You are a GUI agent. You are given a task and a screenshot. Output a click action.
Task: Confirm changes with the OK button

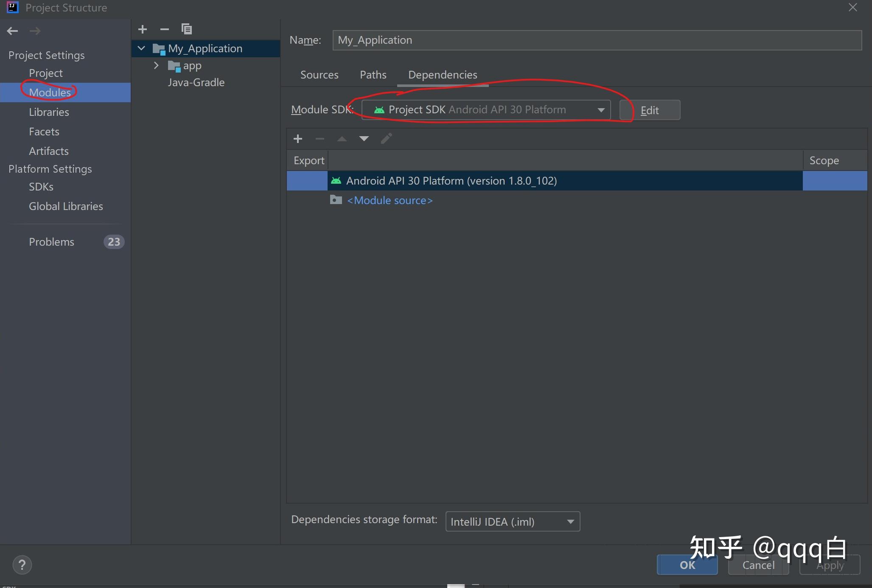[687, 565]
